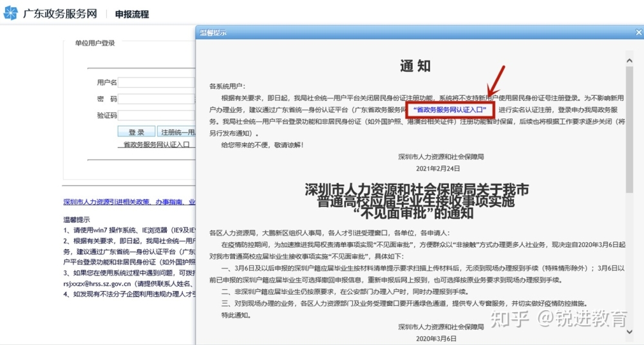Click the 广东政务服务网 site title text
The image size is (644, 345).
coord(60,14)
